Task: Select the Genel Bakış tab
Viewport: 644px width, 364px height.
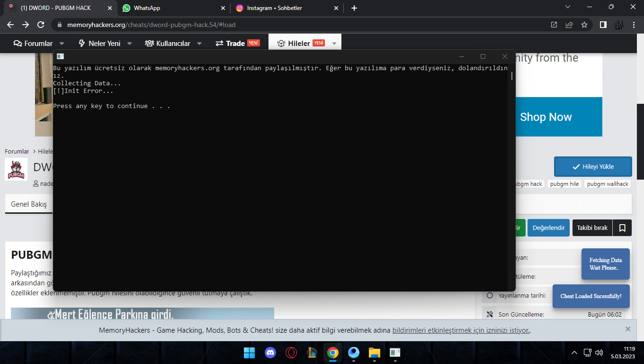Action: (x=29, y=204)
